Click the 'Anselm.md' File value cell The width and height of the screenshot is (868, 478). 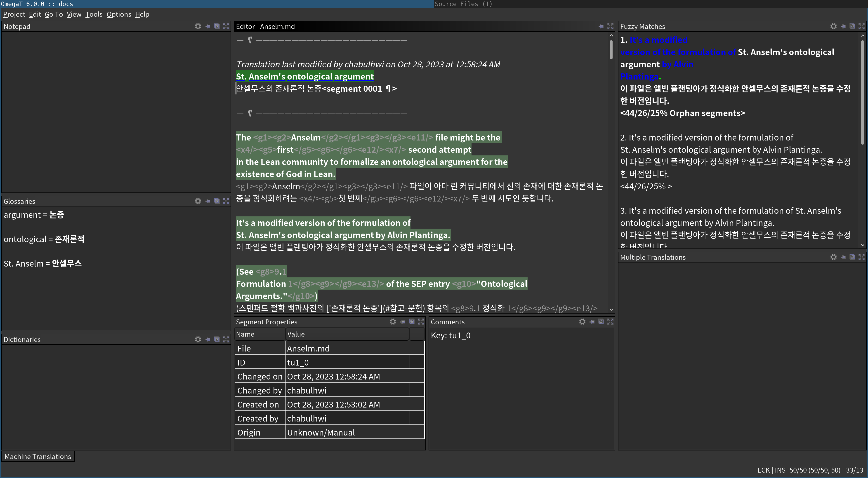point(347,348)
